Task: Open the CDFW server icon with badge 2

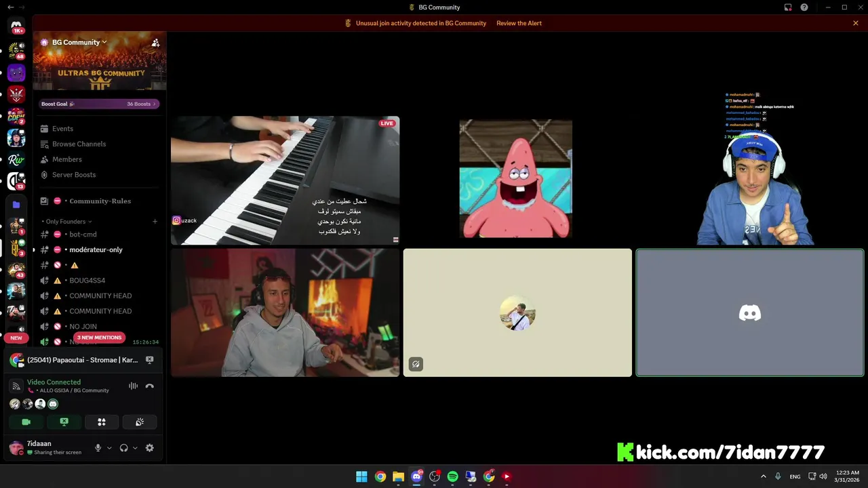Action: click(16, 116)
